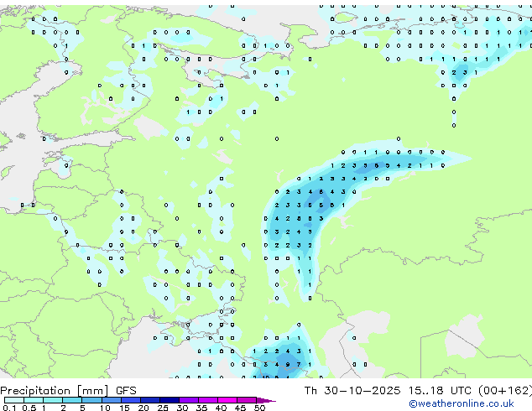This screenshot has width=532, height=411.
Task: Click the 15–20 mm legend swatch
Action: (x=130, y=400)
